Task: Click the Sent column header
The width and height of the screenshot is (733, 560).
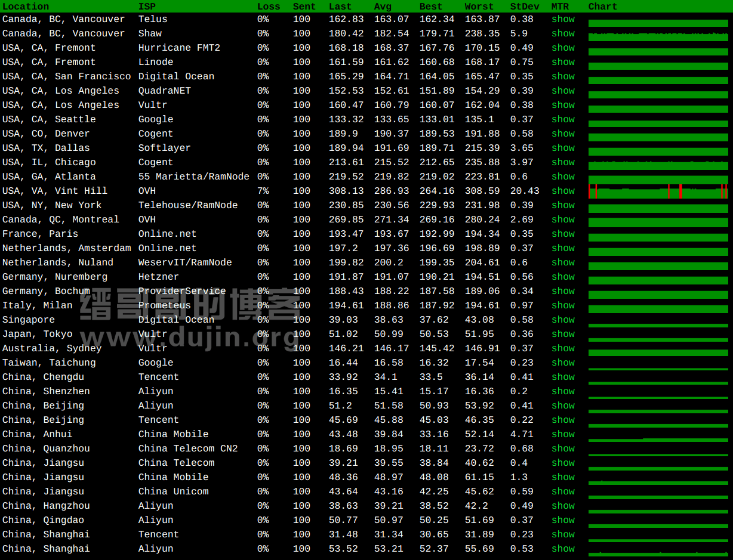Action: [x=304, y=7]
